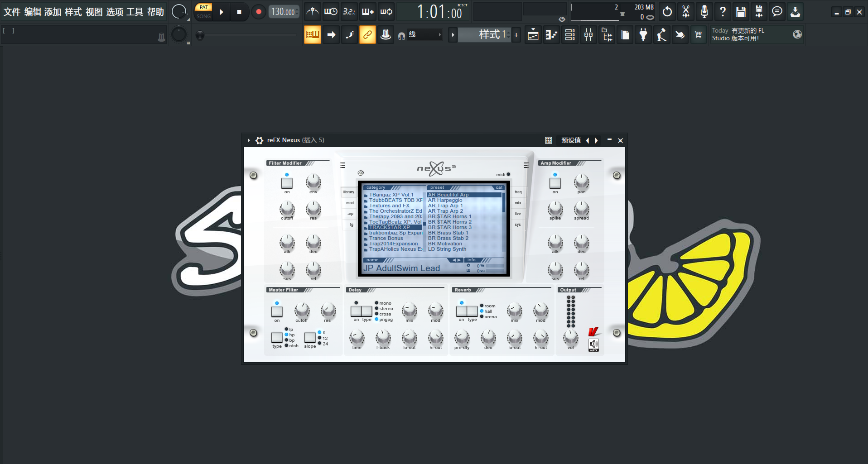Open the Nexus library tab

coord(348,192)
